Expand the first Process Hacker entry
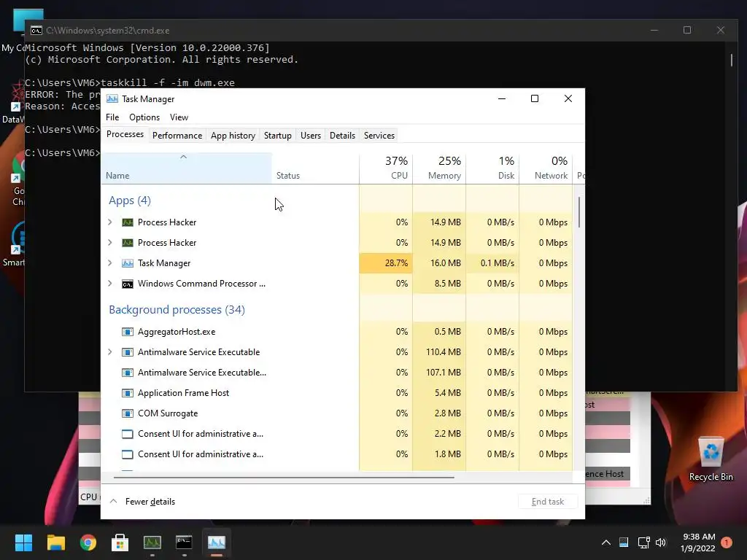The height and width of the screenshot is (560, 747). pyautogui.click(x=110, y=222)
